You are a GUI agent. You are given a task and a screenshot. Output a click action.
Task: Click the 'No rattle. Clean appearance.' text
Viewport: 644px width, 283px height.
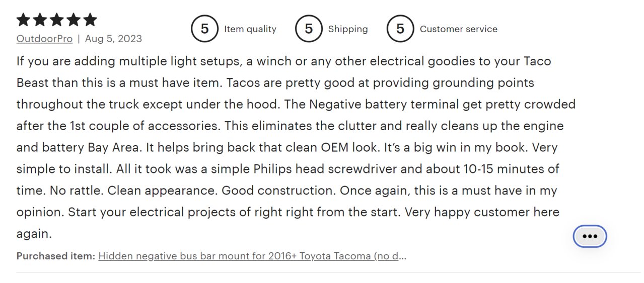pyautogui.click(x=128, y=191)
